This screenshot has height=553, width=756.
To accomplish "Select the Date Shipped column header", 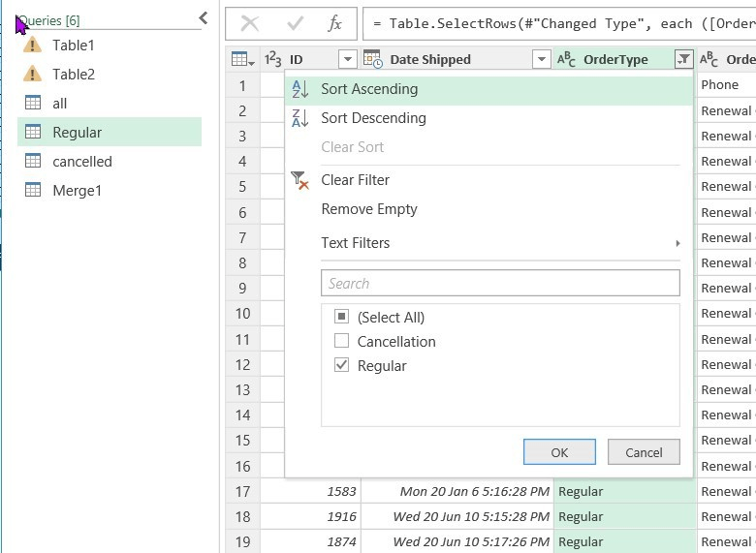I will point(430,59).
